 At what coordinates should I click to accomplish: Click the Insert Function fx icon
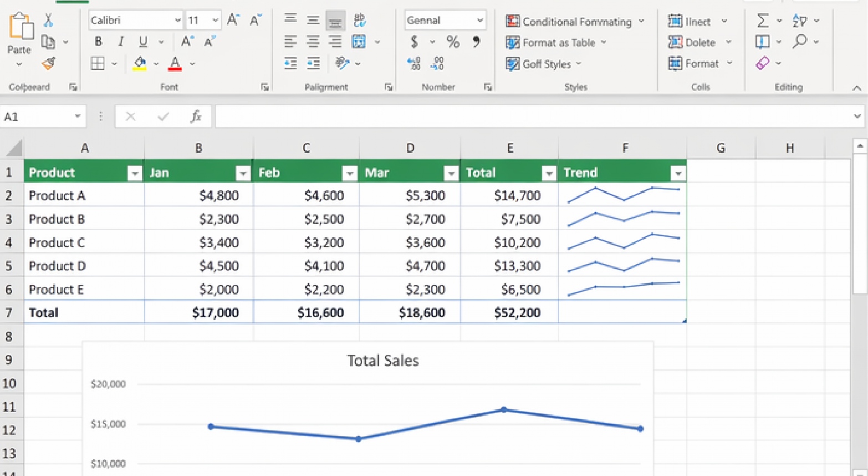tap(195, 117)
